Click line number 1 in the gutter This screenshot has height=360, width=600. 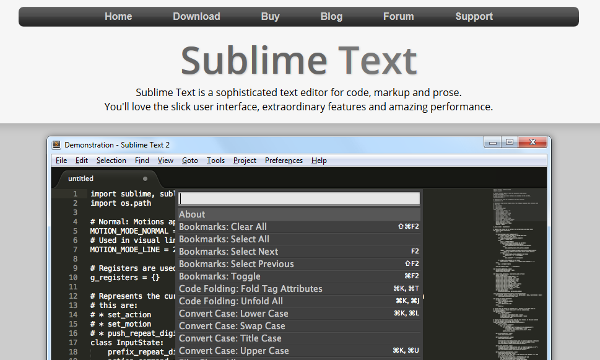[x=75, y=194]
